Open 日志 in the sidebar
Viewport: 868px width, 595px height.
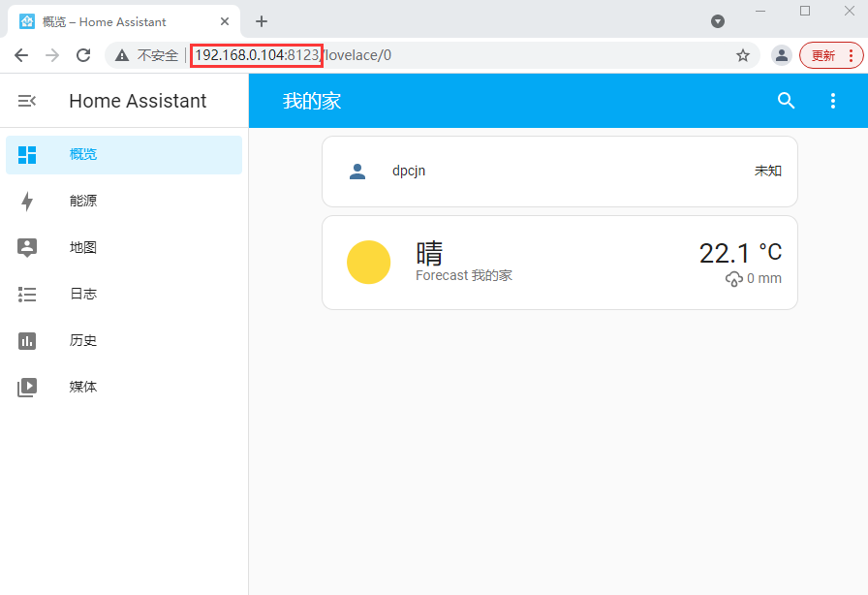point(124,295)
